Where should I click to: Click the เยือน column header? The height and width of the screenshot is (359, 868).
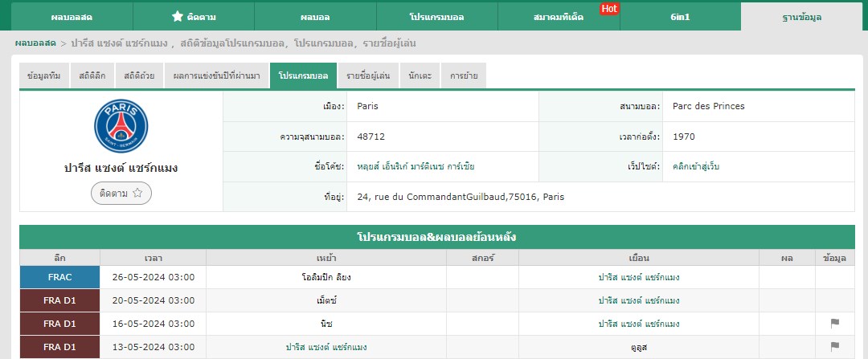tap(639, 258)
